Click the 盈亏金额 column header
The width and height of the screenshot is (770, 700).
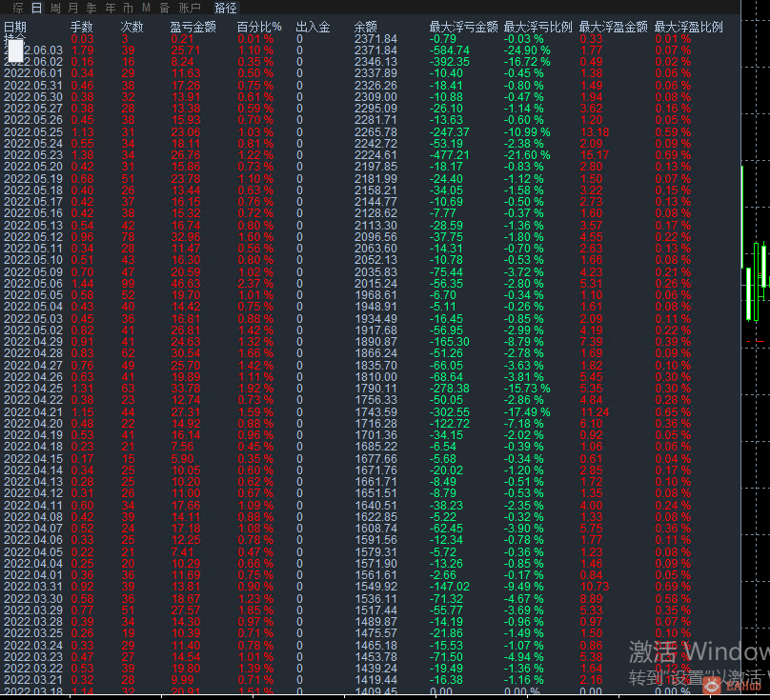click(193, 27)
